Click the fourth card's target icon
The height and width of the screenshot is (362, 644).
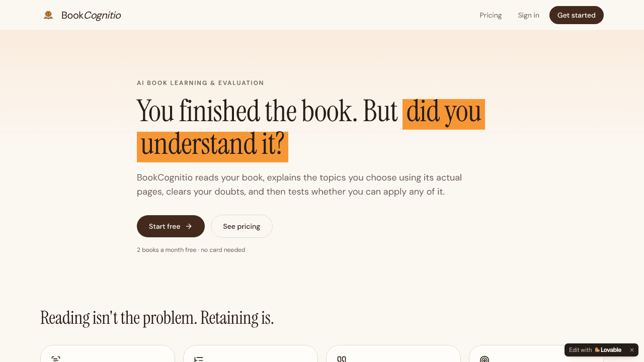pyautogui.click(x=485, y=359)
